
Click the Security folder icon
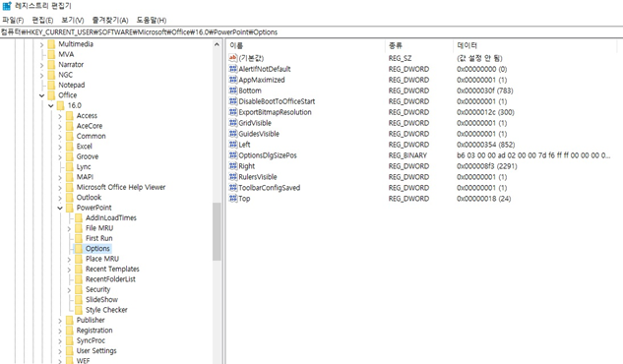(x=79, y=289)
